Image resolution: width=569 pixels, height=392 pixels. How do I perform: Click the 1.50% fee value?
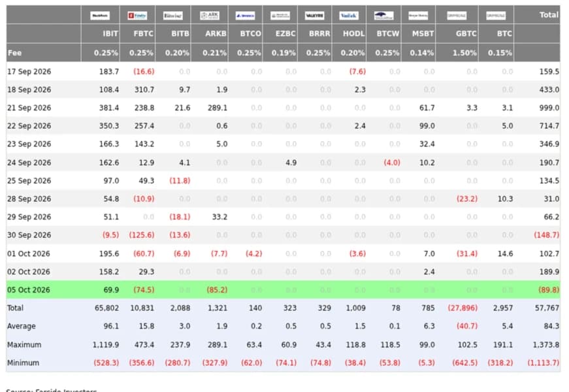point(465,53)
